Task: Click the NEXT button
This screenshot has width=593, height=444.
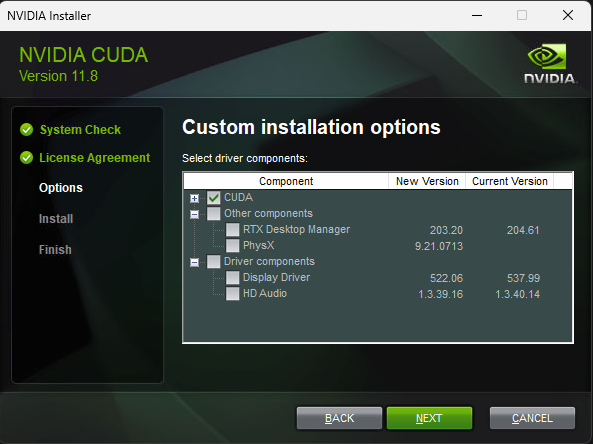Action: point(429,418)
